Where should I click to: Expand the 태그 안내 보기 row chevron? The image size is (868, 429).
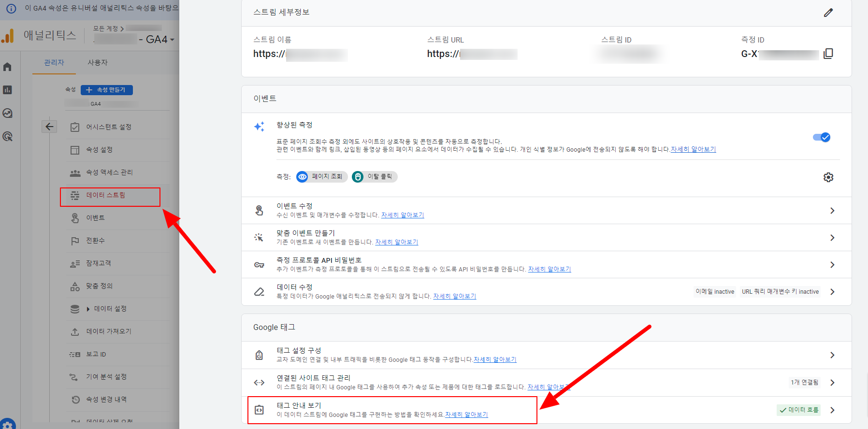pyautogui.click(x=832, y=410)
